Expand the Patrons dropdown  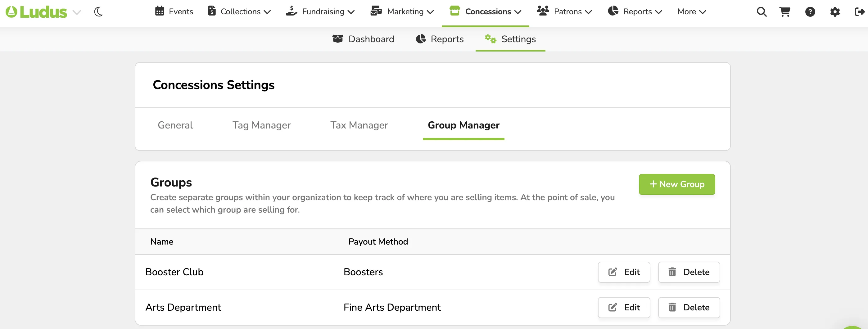564,11
